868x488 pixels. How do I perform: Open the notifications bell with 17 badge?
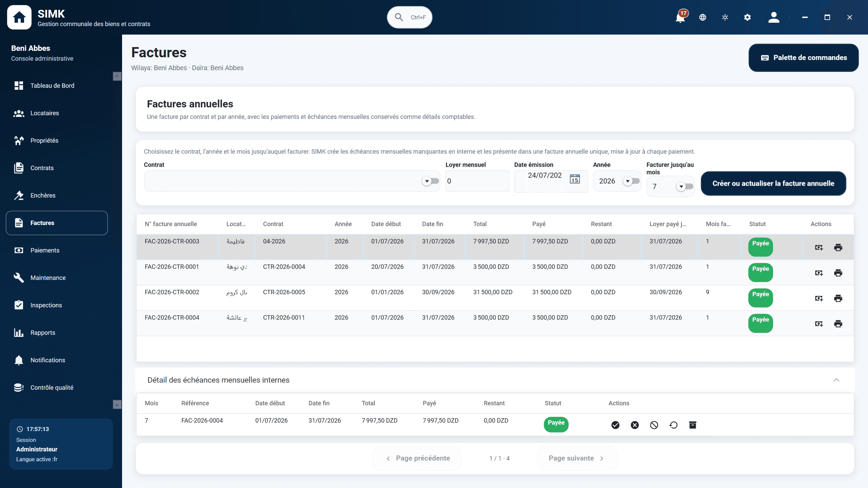680,17
